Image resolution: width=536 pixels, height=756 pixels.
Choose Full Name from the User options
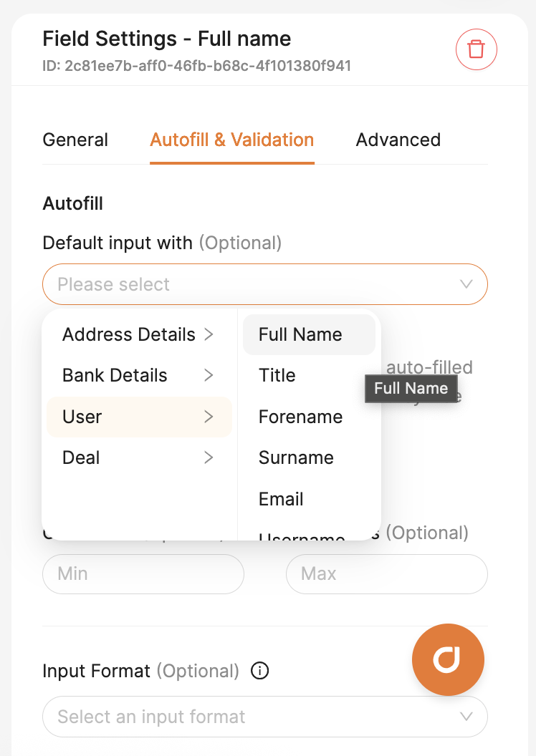coord(309,334)
